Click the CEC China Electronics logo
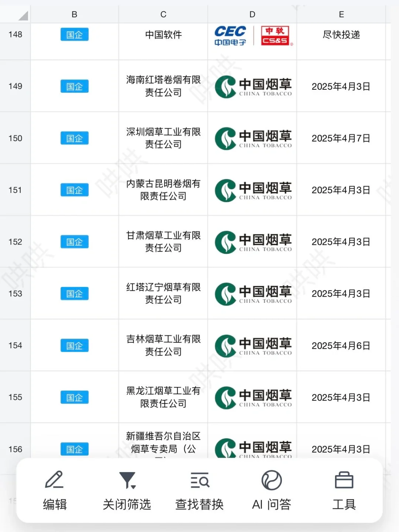Viewport: 399px width, 532px height. (230, 35)
